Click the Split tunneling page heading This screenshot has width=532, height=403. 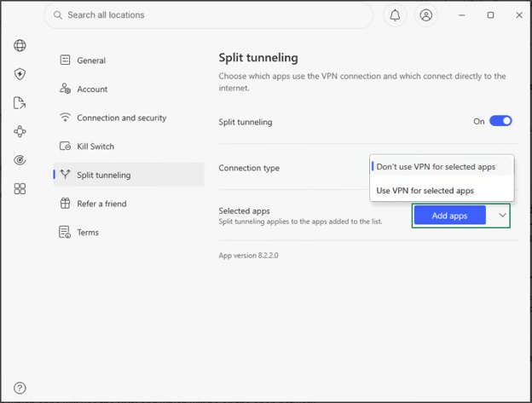(x=258, y=58)
